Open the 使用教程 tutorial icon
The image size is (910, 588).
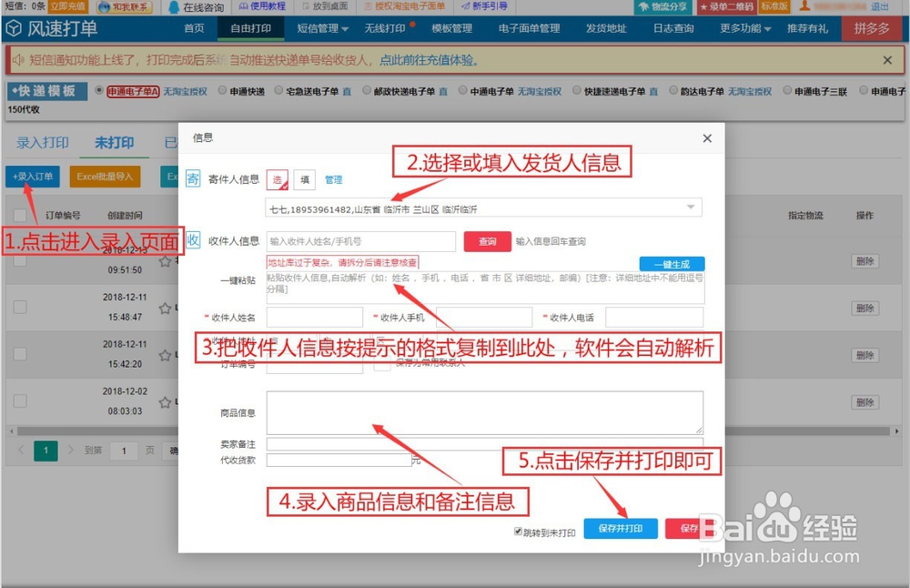click(x=244, y=7)
